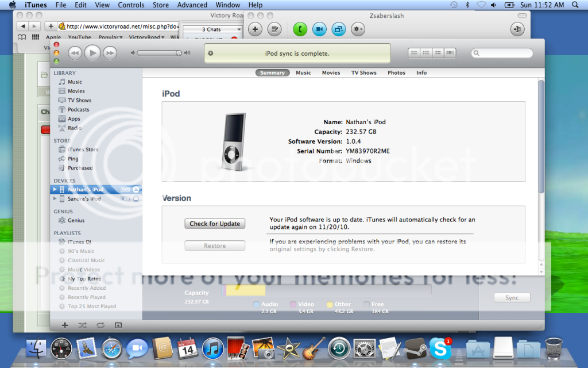Expand Nathan's iPod disclosure triangle
This screenshot has height=368, width=588.
55,189
